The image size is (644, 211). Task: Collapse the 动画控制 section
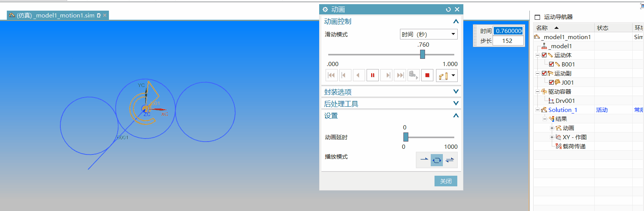456,21
